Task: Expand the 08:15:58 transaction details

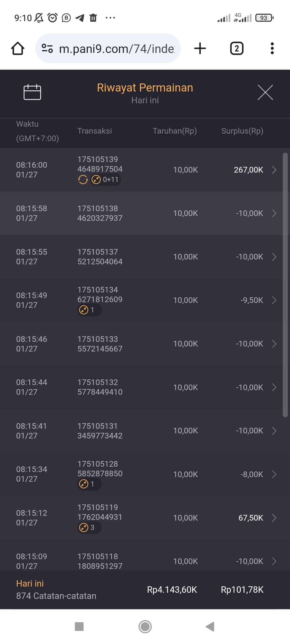Action: (x=274, y=213)
